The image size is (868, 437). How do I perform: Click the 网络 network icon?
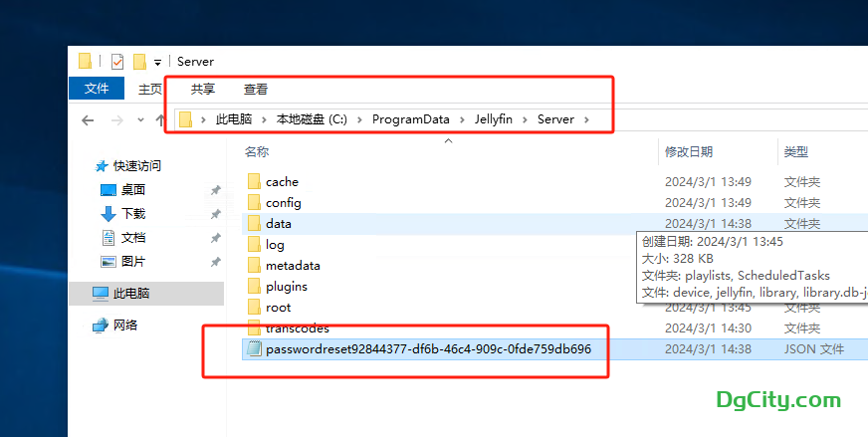101,326
